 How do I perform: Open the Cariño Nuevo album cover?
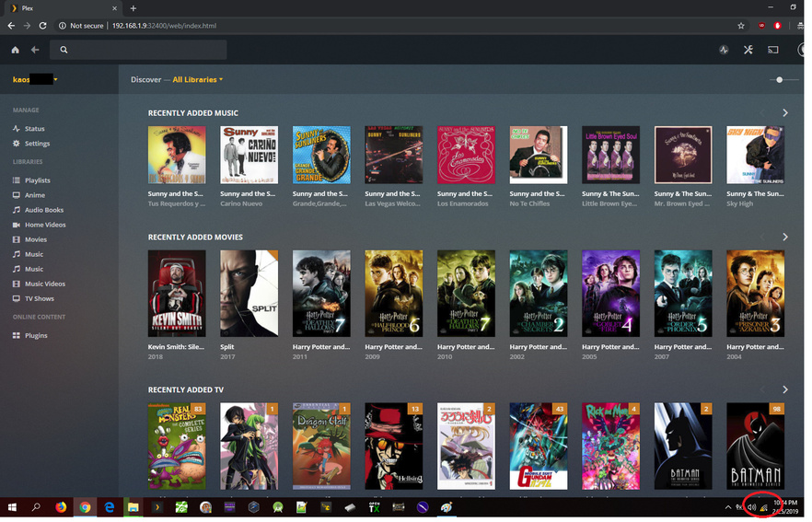click(249, 155)
